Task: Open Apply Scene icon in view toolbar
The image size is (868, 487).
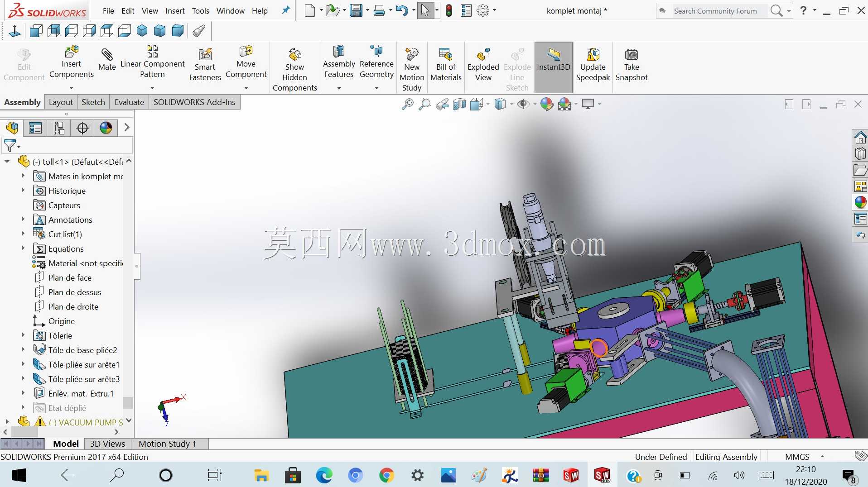Action: click(564, 105)
